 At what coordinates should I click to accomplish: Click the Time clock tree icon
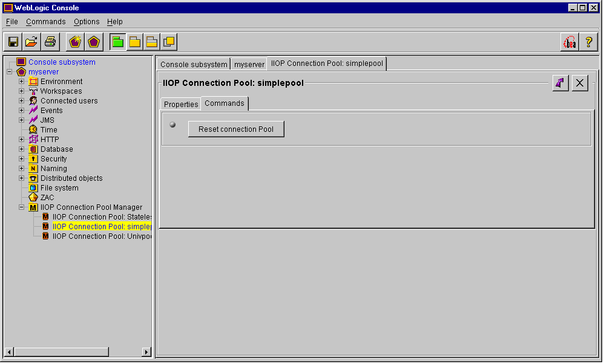(33, 129)
